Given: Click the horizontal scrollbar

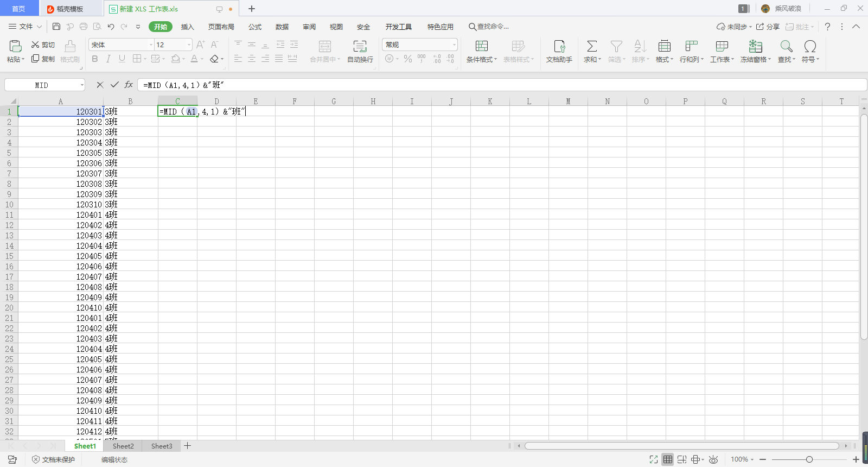Looking at the screenshot, I should click(x=682, y=446).
